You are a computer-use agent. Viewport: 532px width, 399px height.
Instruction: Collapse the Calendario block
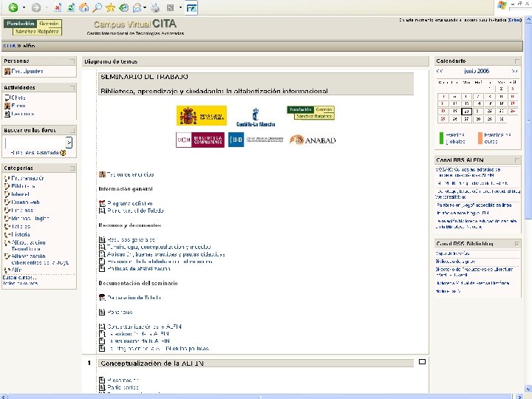coord(516,61)
